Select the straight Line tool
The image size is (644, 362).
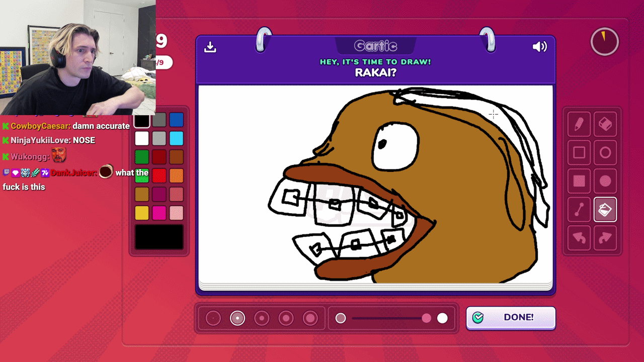[x=579, y=209]
